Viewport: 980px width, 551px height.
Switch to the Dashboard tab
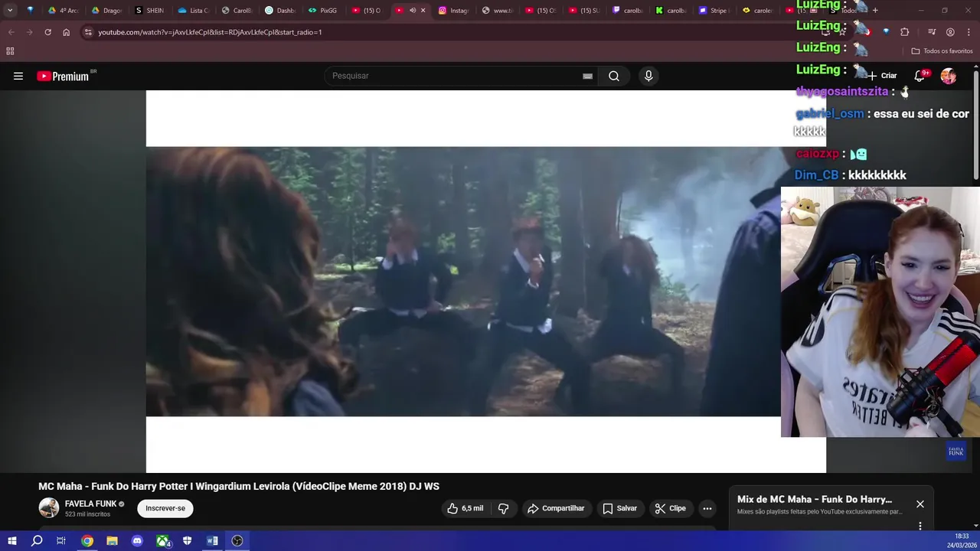coord(279,10)
